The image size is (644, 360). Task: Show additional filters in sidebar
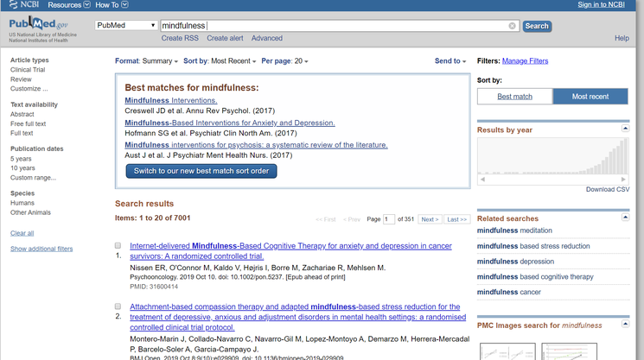[x=41, y=249]
